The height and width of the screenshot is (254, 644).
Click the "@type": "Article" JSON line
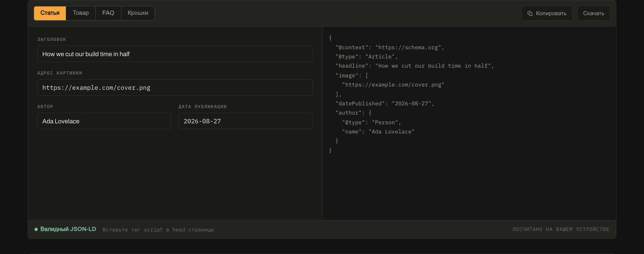tap(366, 57)
